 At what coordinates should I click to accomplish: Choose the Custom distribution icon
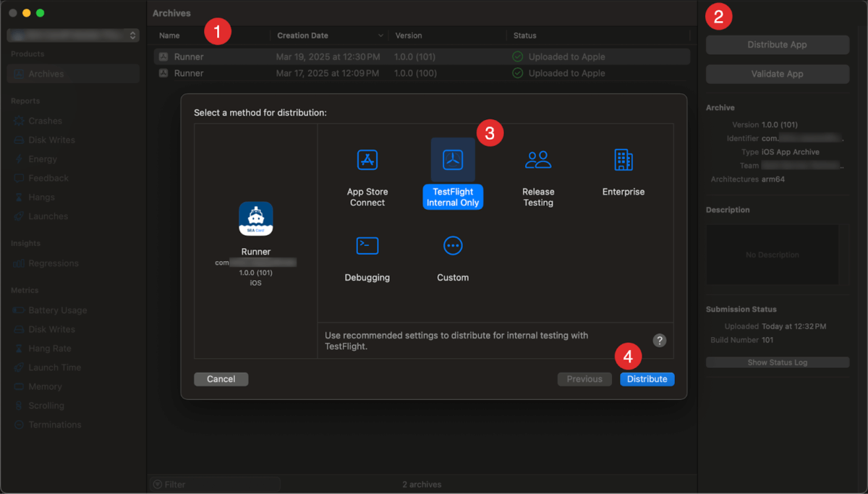pyautogui.click(x=453, y=246)
